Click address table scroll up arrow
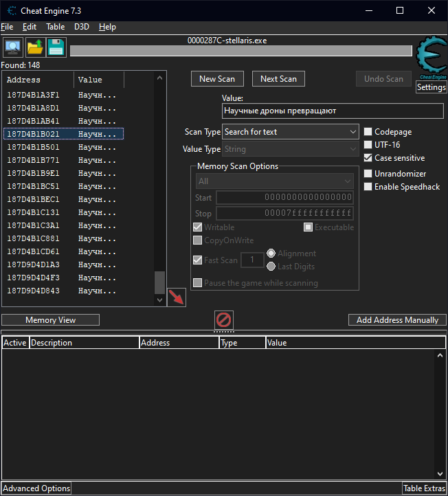 [x=440, y=356]
